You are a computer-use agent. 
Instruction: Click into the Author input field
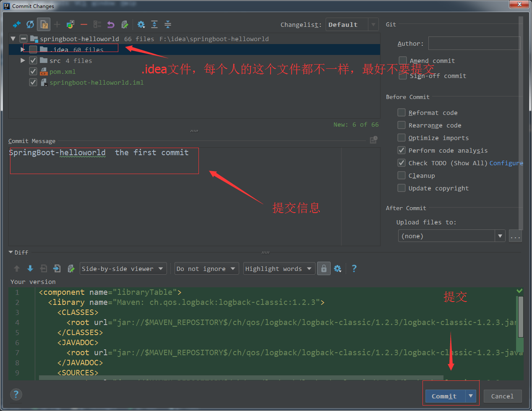point(474,43)
